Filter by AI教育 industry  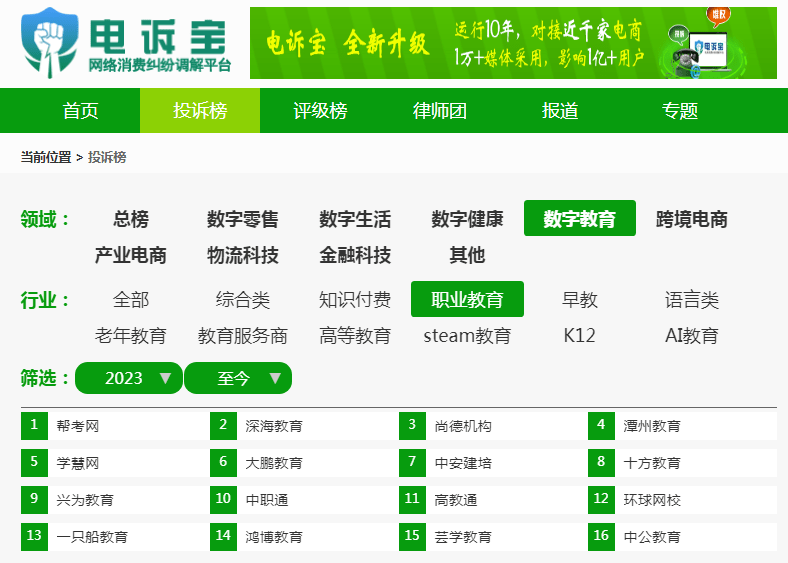point(692,335)
